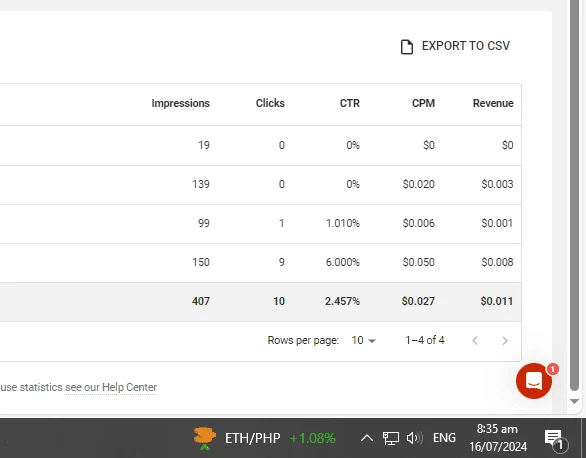Select the 1.010% CTR value
The height and width of the screenshot is (458, 586).
coord(343,223)
